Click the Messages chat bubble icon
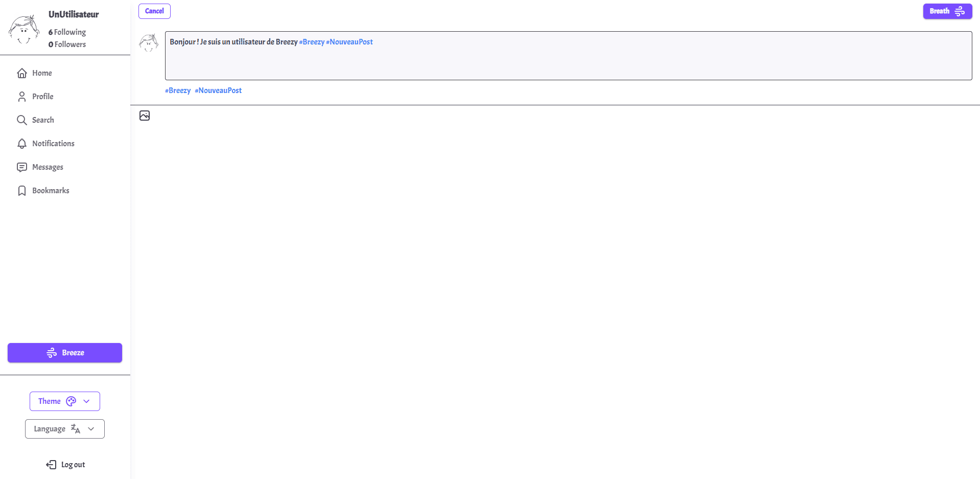This screenshot has width=980, height=479. 22,167
